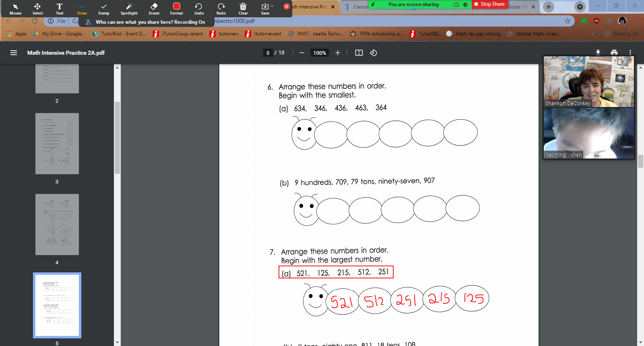
Task: Click the 100% zoom level field
Action: (320, 53)
